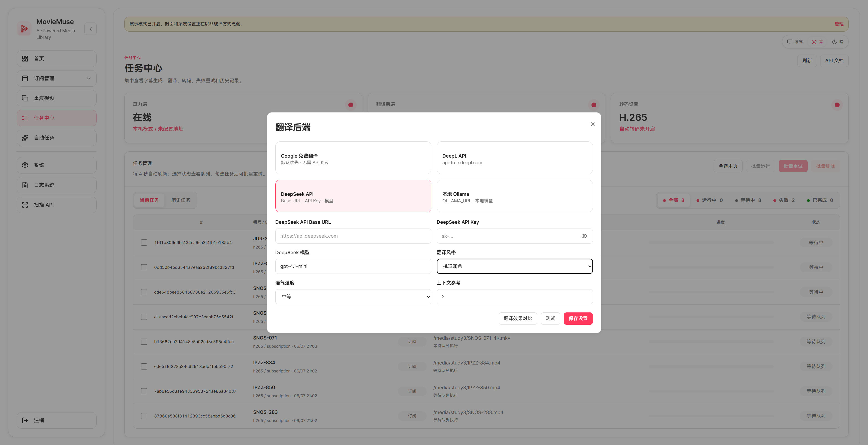Viewport: 868px width, 445px height.
Task: Open the 重复视频 duplicate videos icon
Action: click(x=25, y=98)
